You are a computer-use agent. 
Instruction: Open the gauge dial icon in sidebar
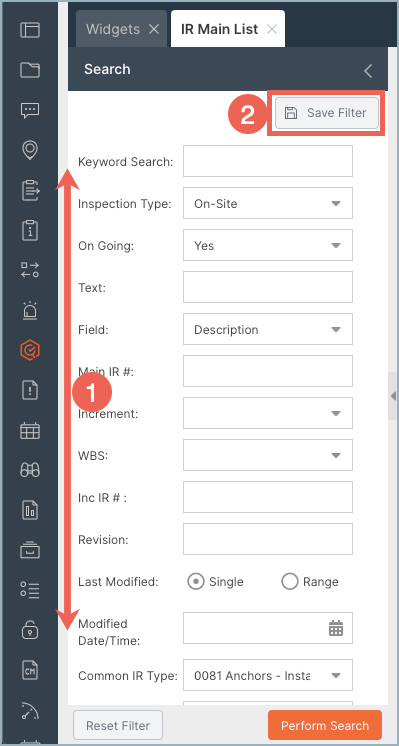point(30,710)
